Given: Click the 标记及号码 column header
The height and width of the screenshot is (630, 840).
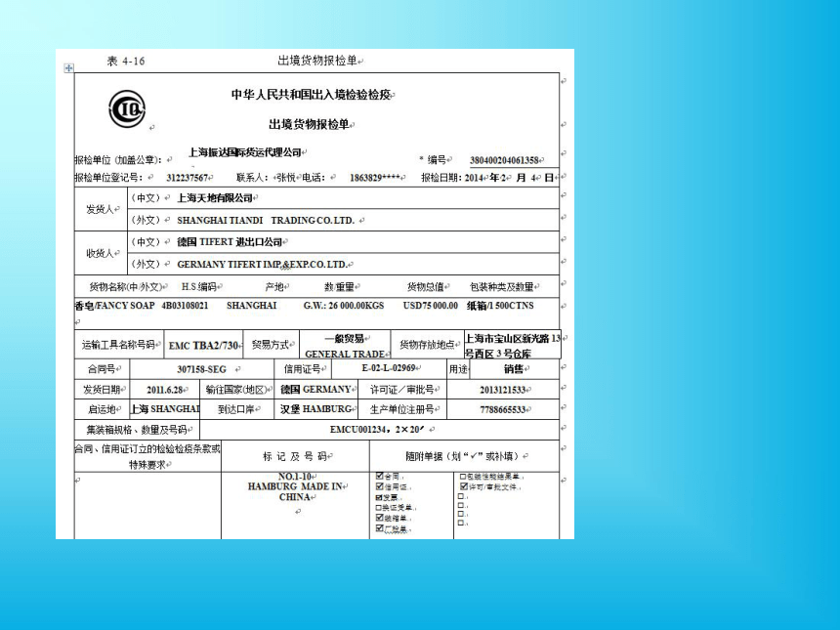Looking at the screenshot, I should (x=295, y=456).
